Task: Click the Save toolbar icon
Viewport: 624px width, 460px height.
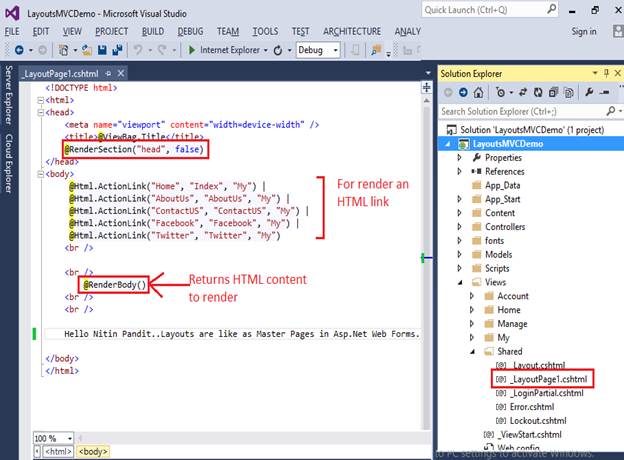Action: pos(102,50)
